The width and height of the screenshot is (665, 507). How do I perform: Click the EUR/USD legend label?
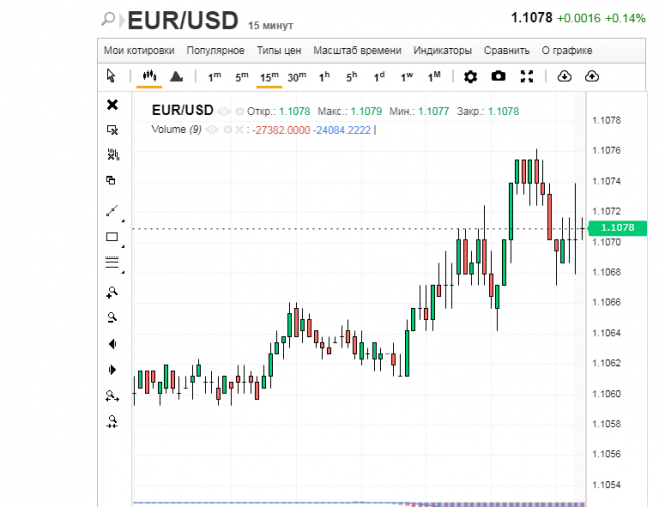pos(183,110)
